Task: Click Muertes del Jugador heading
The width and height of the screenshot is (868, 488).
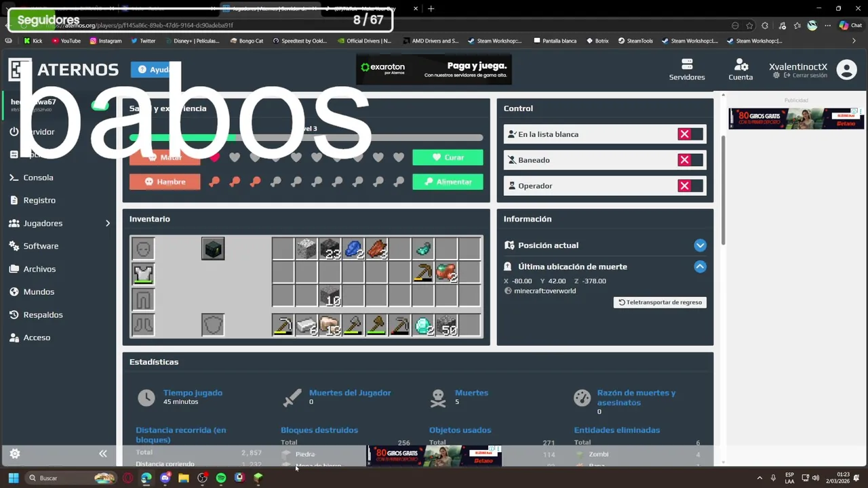Action: click(x=350, y=392)
